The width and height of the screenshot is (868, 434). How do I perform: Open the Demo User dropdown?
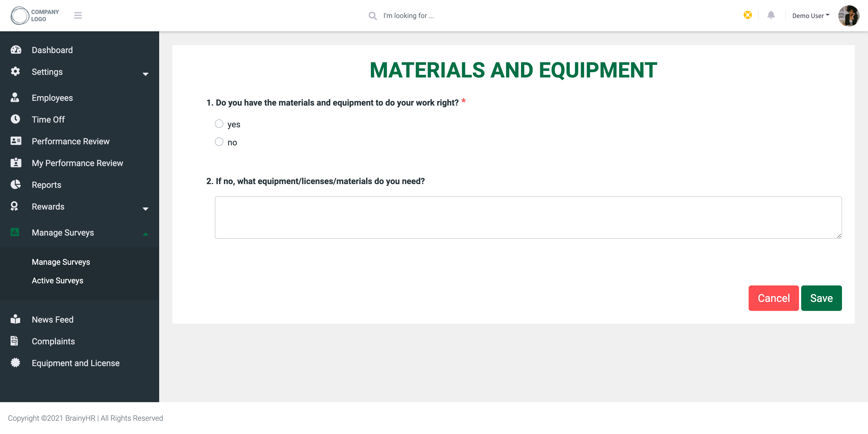tap(811, 15)
